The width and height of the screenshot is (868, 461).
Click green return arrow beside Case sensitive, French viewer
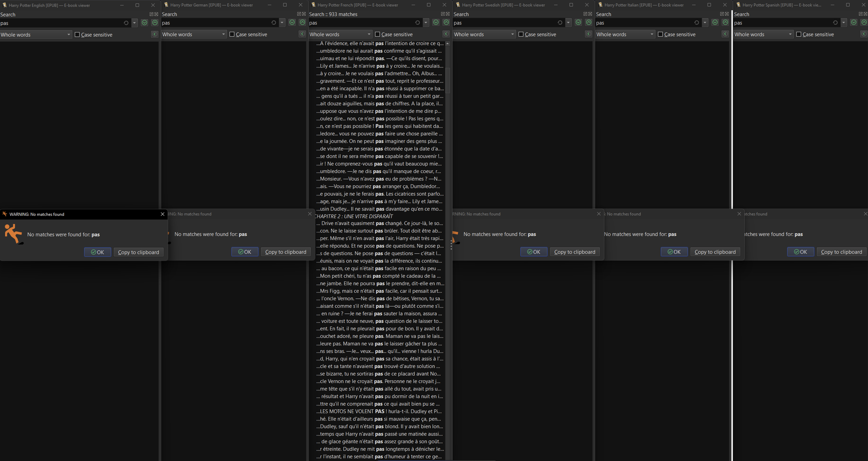point(446,34)
